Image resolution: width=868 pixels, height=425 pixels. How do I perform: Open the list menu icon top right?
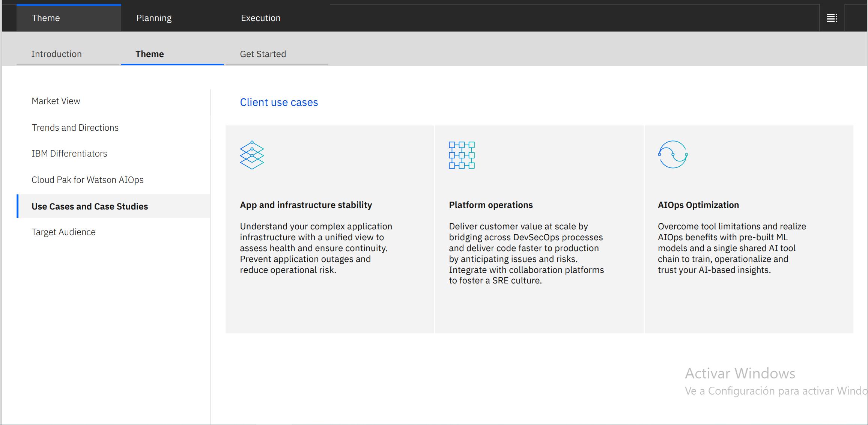pyautogui.click(x=832, y=18)
